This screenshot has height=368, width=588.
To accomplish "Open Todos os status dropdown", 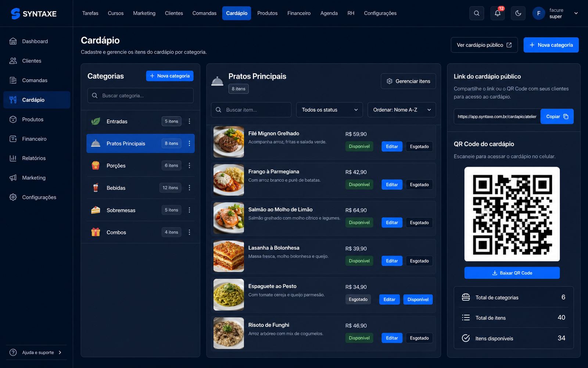I will (329, 110).
